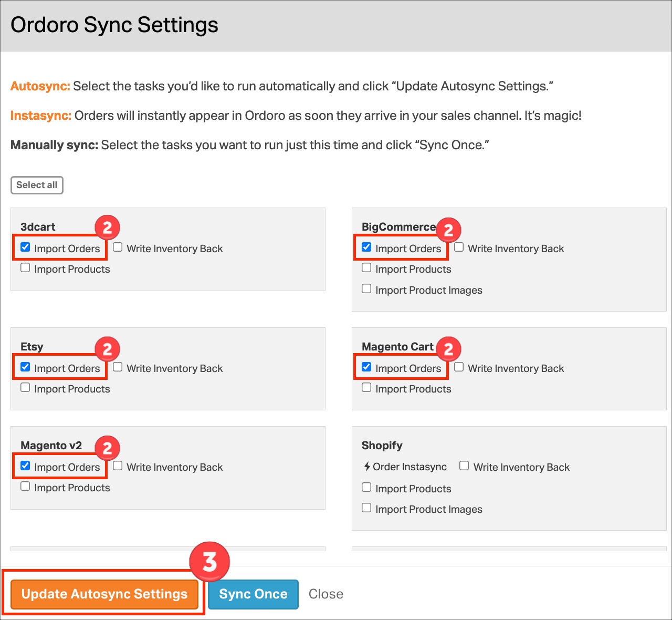Enable Write Inventory Back for Magento v2
The width and height of the screenshot is (672, 620).
(118, 466)
